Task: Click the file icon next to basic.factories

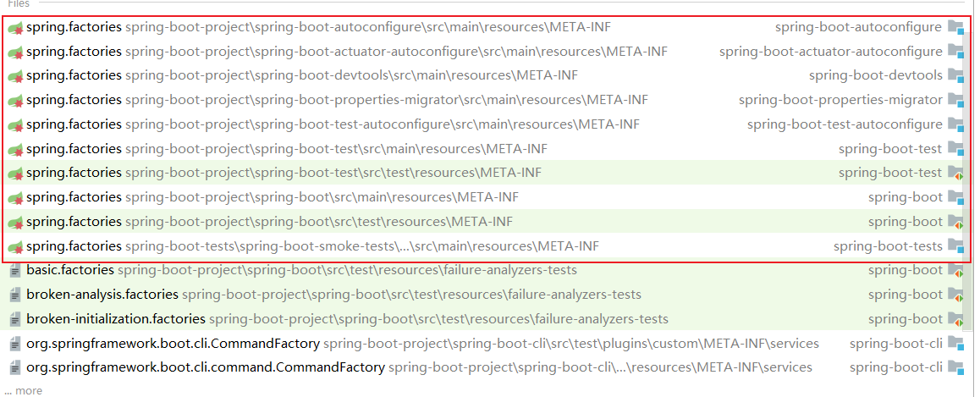Action: [15, 271]
